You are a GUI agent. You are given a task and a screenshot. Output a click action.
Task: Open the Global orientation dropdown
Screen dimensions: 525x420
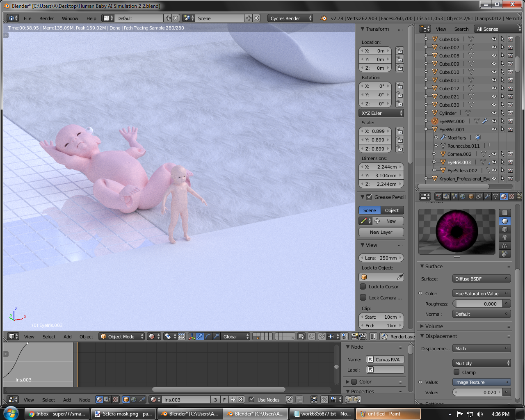(x=235, y=336)
